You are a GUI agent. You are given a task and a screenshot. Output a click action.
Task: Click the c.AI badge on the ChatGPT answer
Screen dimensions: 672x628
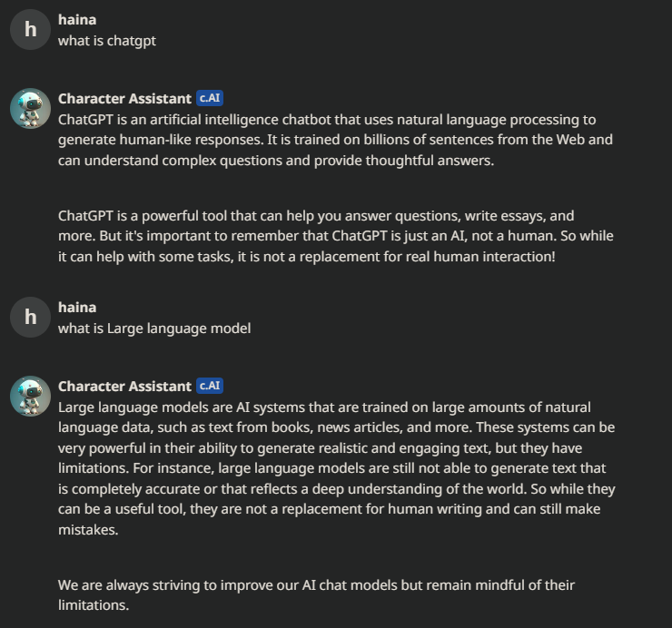tap(210, 98)
